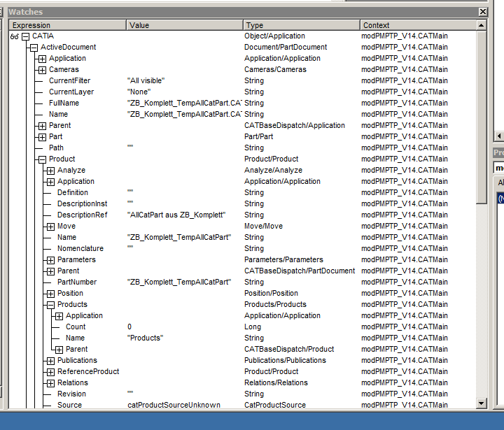Viewport: 504px width, 430px height.
Task: Click the Document/PartDocument type cell
Action: (286, 48)
